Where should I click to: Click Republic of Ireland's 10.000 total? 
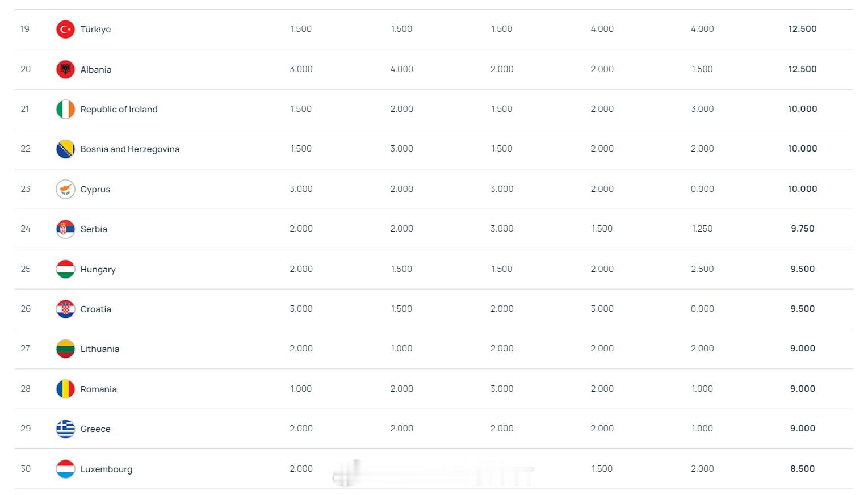click(x=802, y=109)
